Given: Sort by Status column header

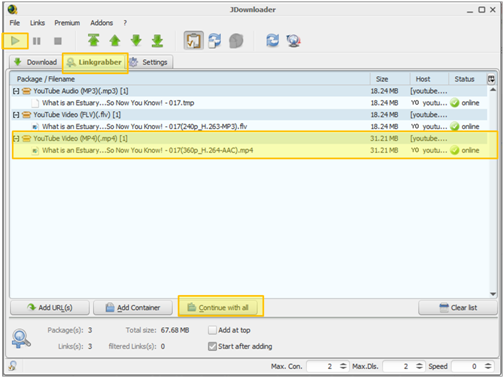Looking at the screenshot, I should pos(468,79).
